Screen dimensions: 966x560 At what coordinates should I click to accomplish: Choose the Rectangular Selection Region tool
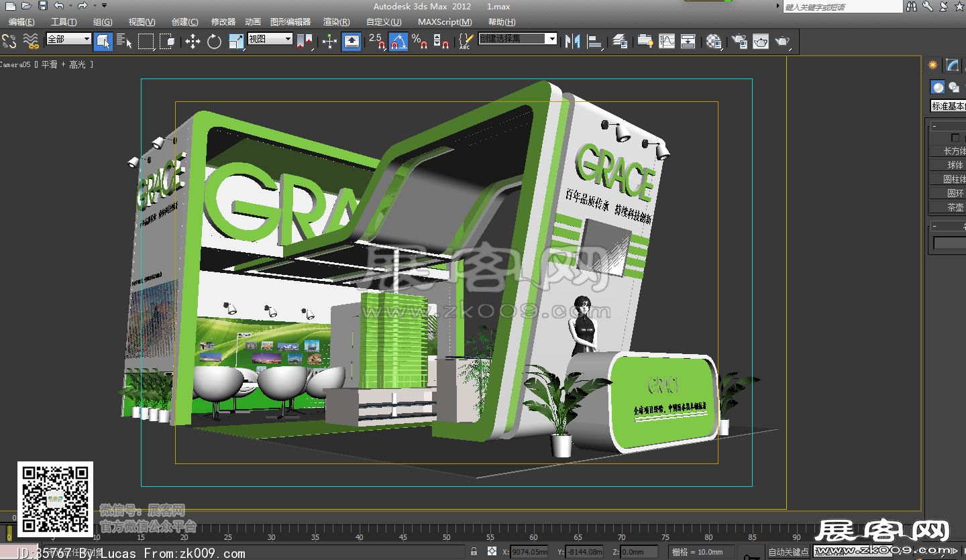(x=146, y=42)
